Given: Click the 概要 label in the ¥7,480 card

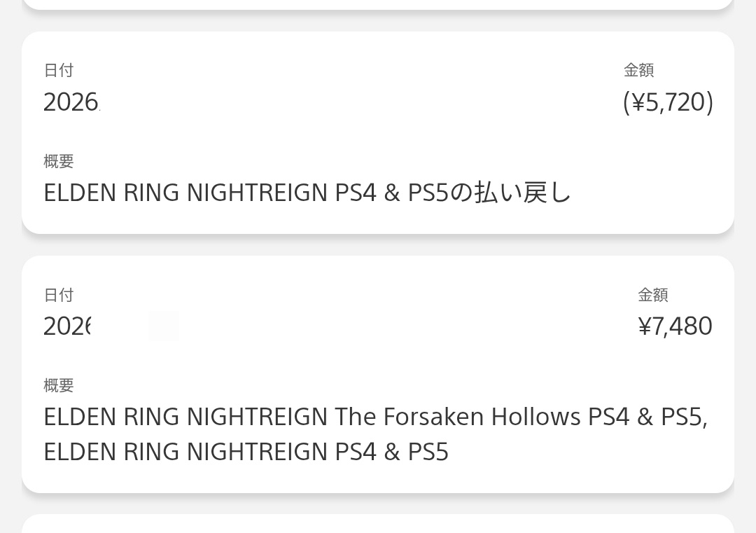Looking at the screenshot, I should pos(58,385).
